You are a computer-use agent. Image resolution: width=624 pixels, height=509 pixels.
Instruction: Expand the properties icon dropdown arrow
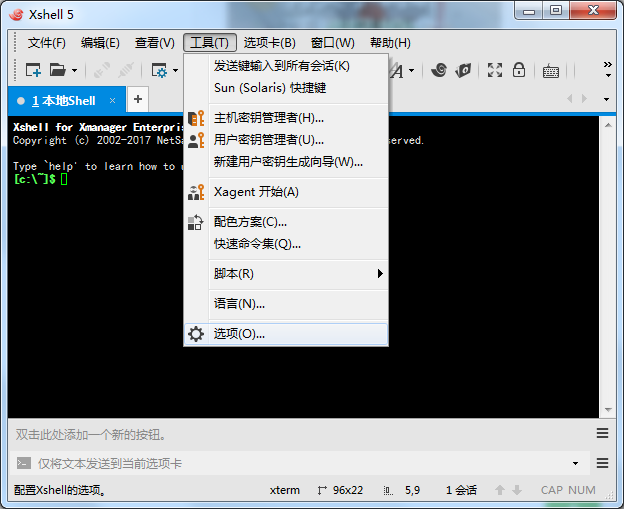pos(176,71)
